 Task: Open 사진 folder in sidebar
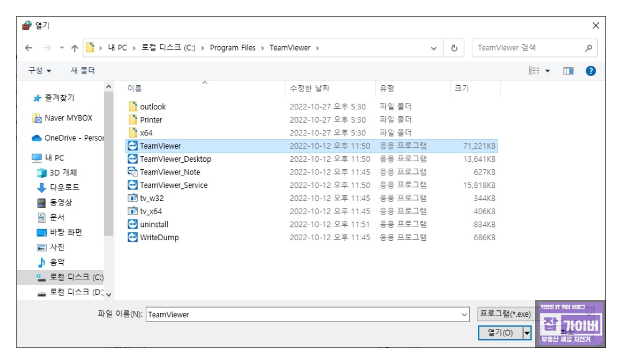click(51, 248)
